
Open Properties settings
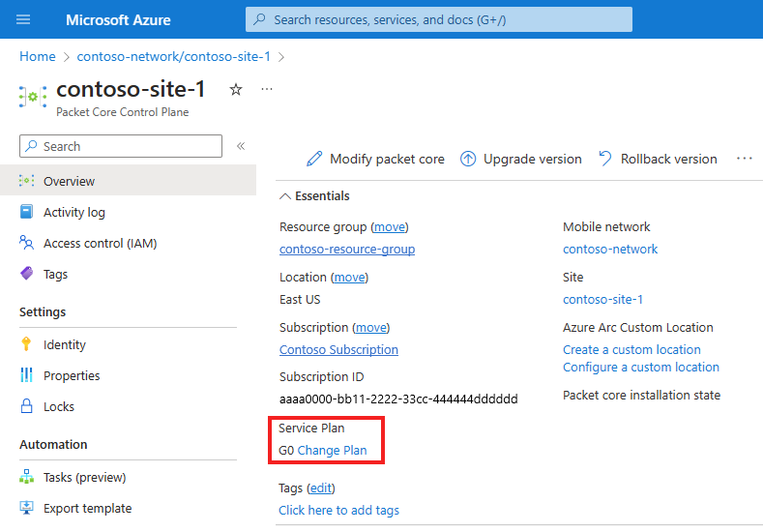pos(72,375)
